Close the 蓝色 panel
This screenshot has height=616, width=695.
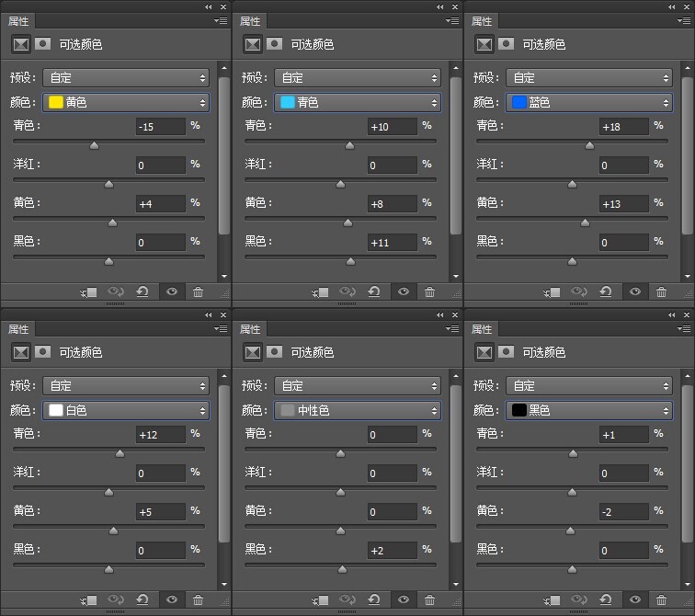tap(687, 6)
